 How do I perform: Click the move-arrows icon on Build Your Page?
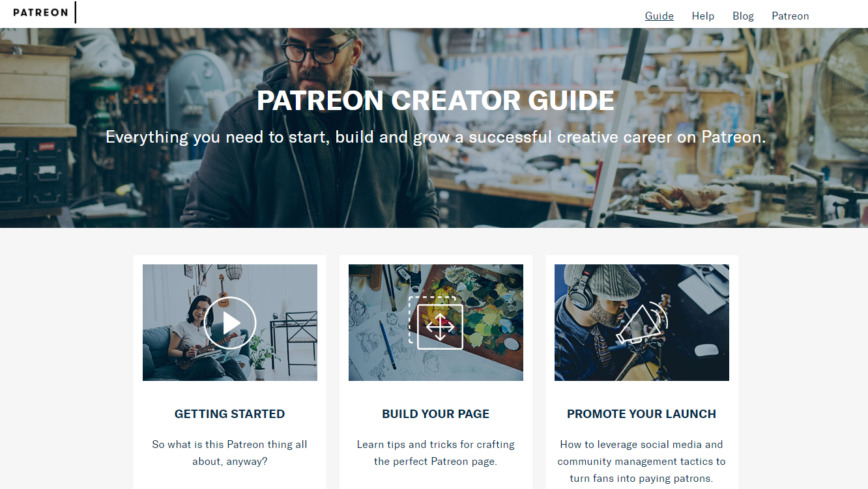[436, 323]
